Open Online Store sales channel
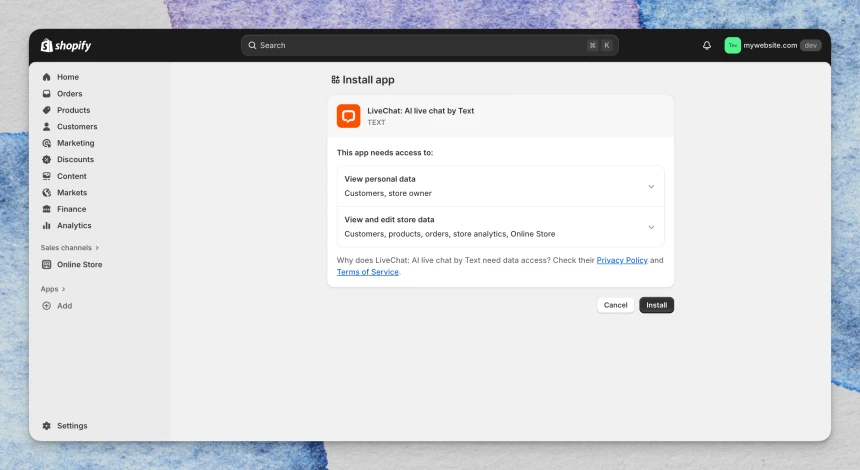 (80, 264)
